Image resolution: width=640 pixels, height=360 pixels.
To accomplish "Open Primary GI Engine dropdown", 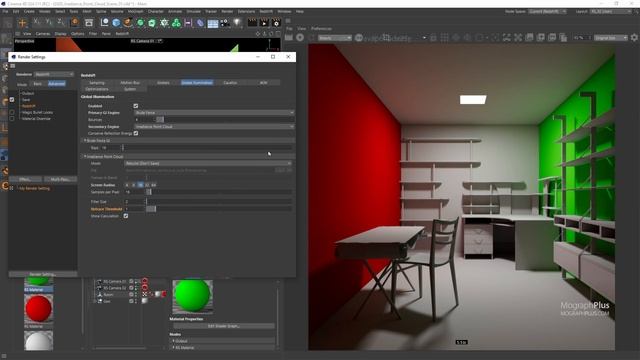I will 214,113.
